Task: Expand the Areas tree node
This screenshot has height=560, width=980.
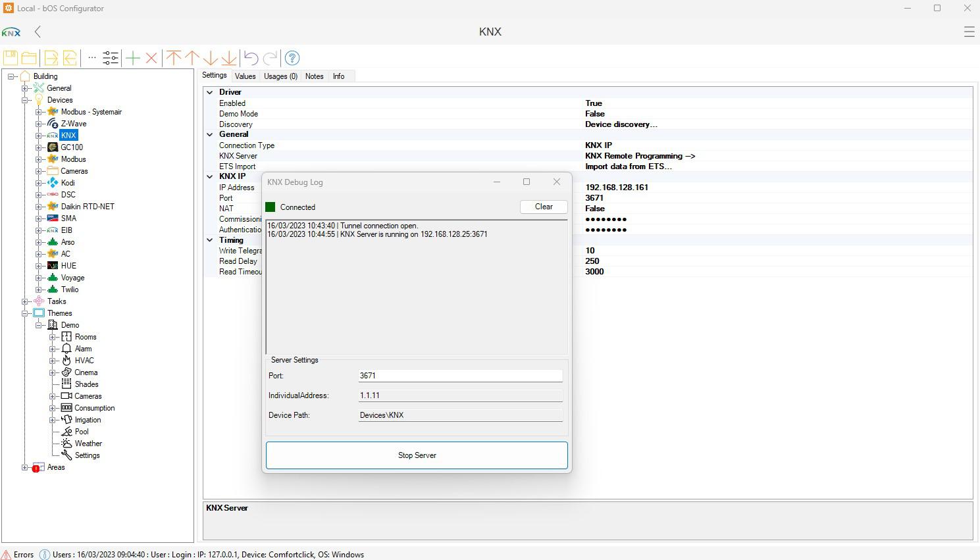Action: click(x=25, y=467)
